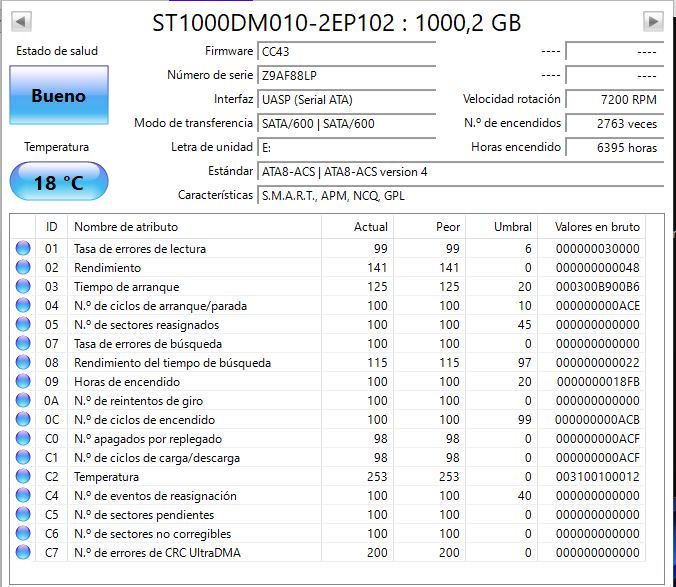Viewport: 676px width, 587px height.
Task: Click the Interfaz field UASP (Serial ATA)
Action: (347, 100)
